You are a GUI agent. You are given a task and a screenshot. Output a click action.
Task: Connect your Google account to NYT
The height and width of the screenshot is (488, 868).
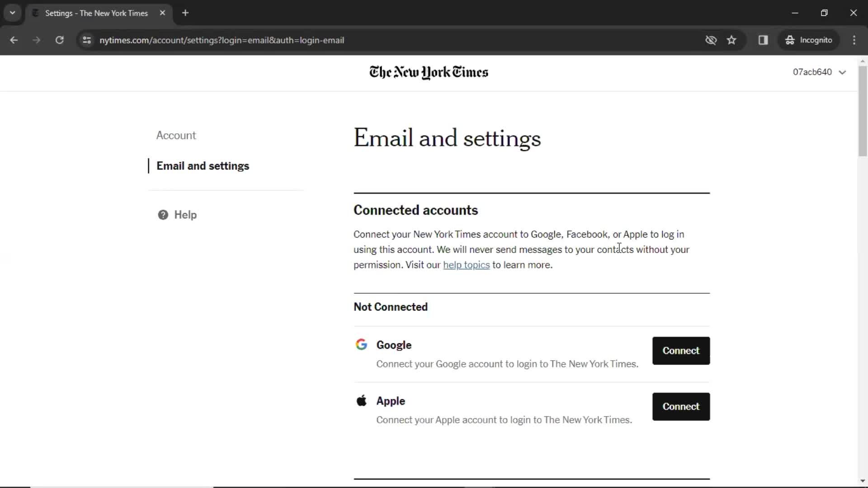point(681,350)
